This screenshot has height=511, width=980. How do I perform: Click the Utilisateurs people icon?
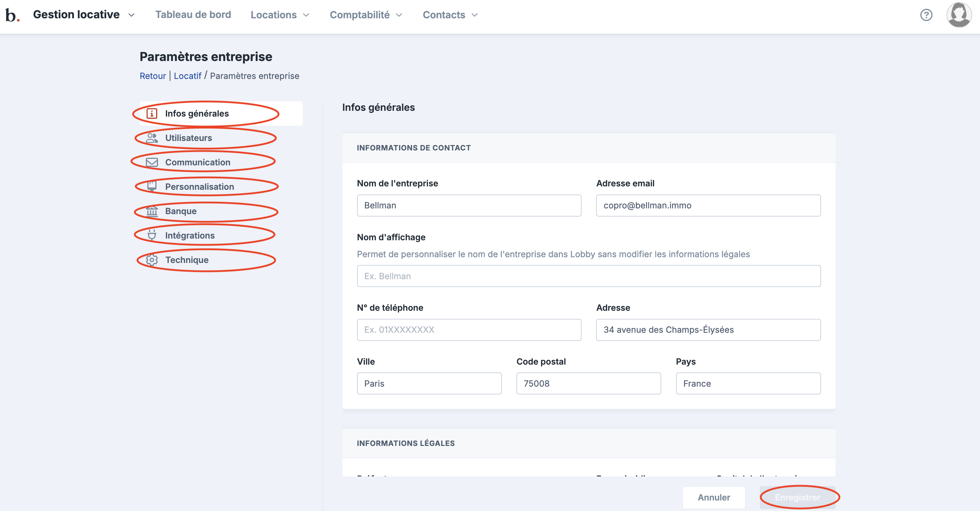[x=152, y=138]
